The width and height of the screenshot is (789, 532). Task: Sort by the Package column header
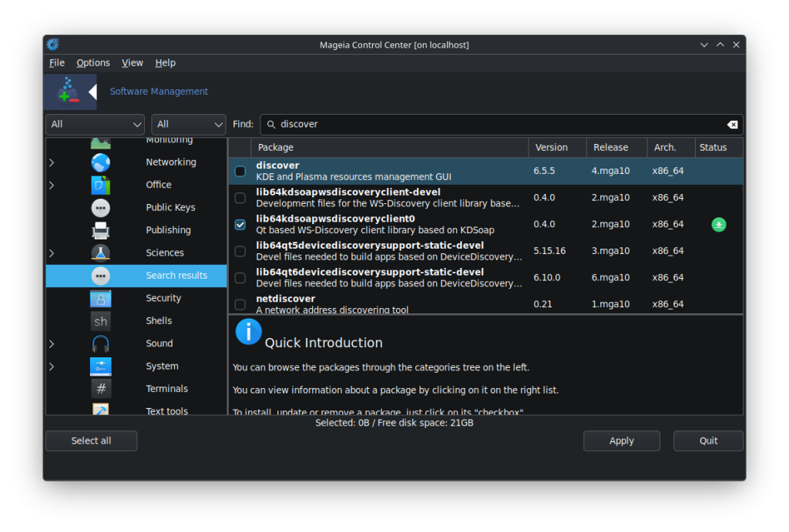[x=389, y=147]
